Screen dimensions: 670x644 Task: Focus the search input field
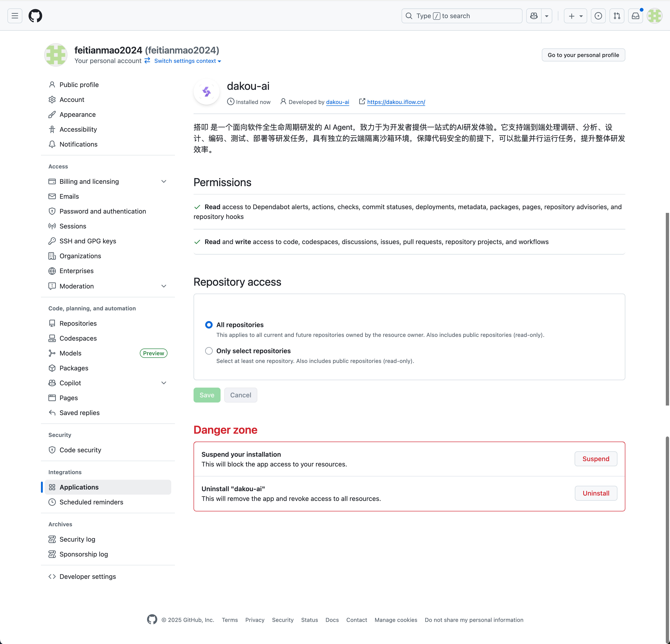pyautogui.click(x=462, y=16)
